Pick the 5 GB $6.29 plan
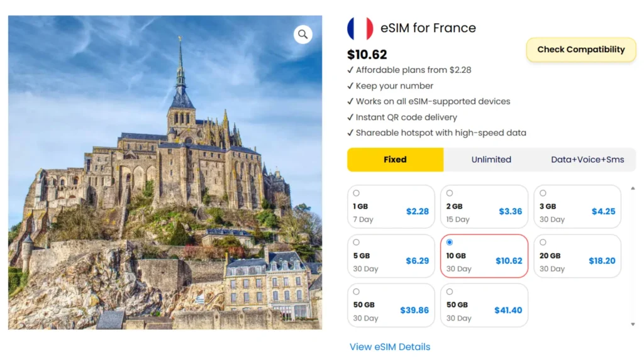 [x=391, y=256]
